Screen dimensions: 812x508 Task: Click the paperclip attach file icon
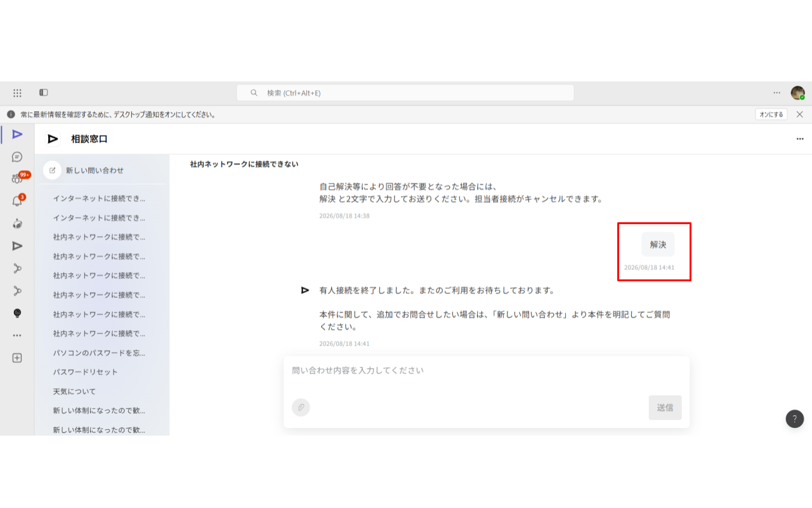point(301,407)
